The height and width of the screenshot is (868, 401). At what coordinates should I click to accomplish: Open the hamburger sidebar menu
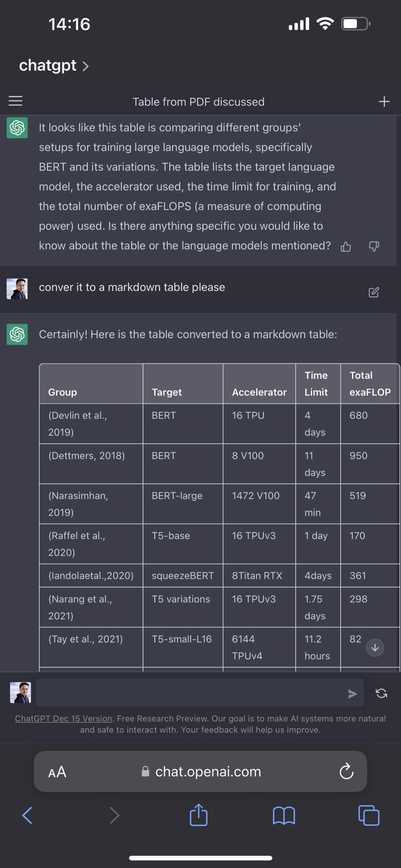click(16, 101)
